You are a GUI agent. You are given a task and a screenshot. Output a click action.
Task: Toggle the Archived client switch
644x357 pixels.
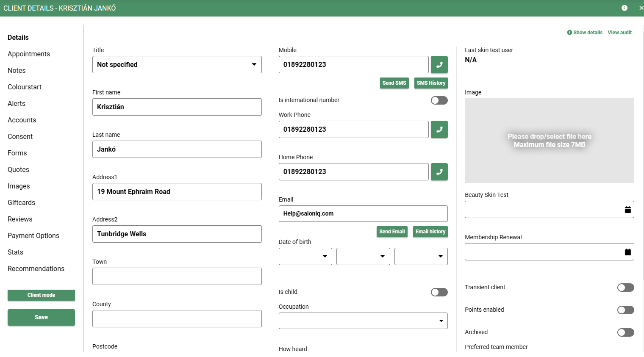tap(625, 332)
